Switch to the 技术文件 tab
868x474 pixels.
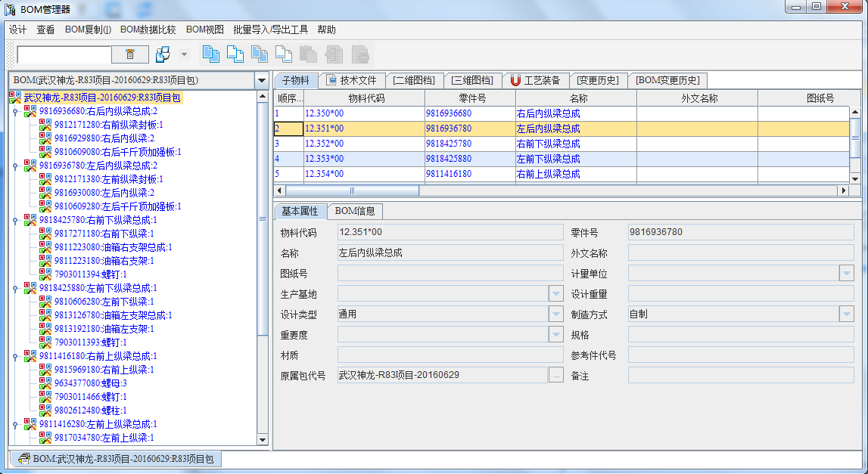350,80
